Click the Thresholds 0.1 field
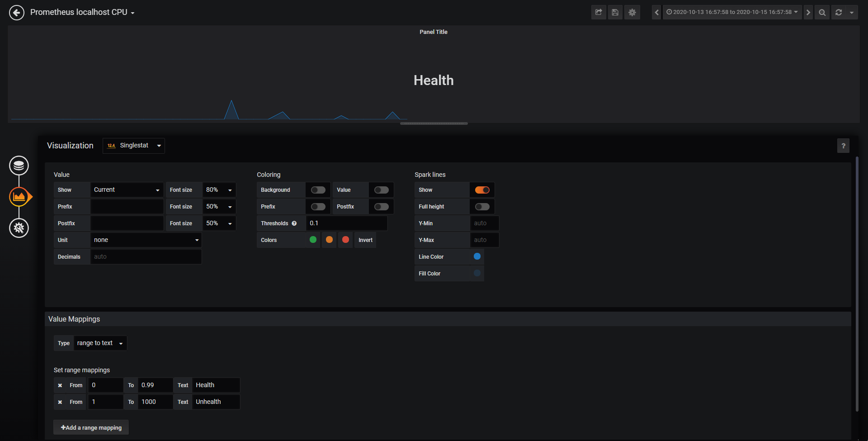Image resolution: width=868 pixels, height=441 pixels. tap(347, 223)
